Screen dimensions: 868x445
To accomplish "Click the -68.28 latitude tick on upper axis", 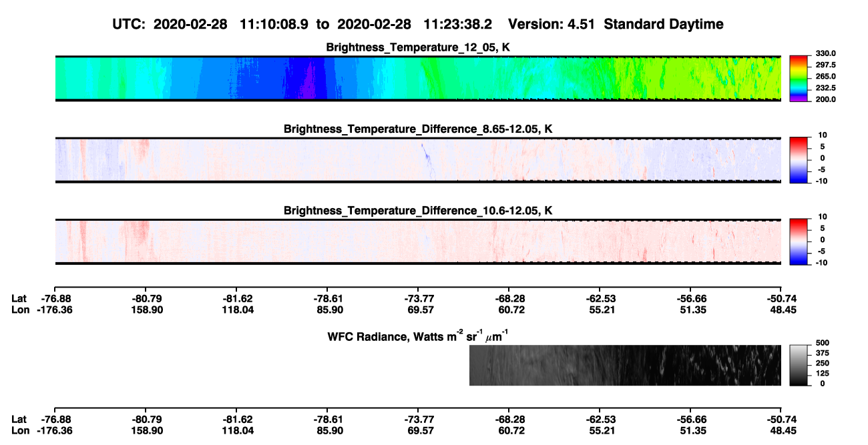I will pos(509,298).
